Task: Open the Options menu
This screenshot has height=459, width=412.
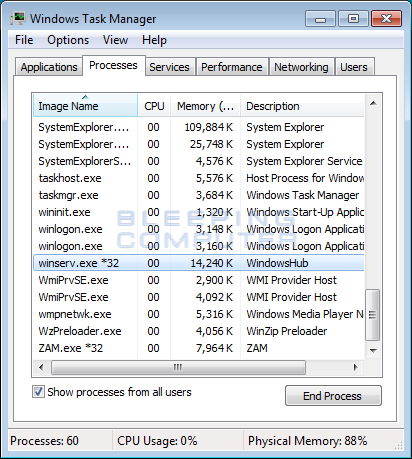Action: 68,40
